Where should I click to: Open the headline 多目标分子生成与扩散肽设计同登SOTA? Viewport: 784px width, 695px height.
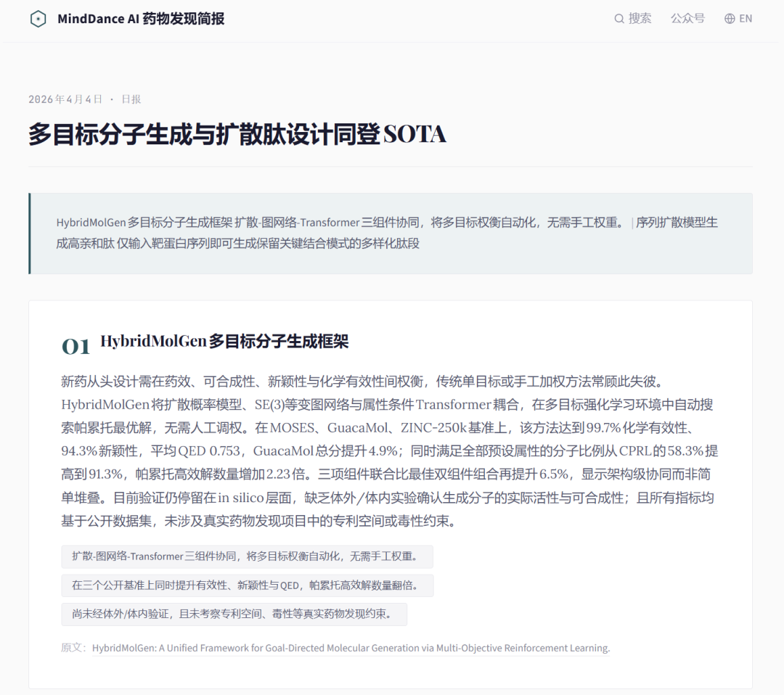(236, 133)
